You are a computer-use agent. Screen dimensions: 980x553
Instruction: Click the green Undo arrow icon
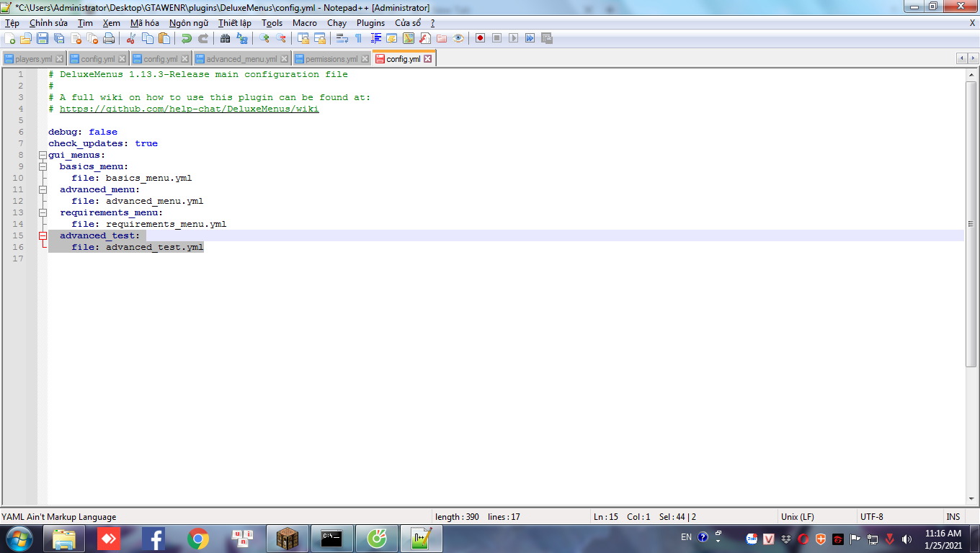187,38
